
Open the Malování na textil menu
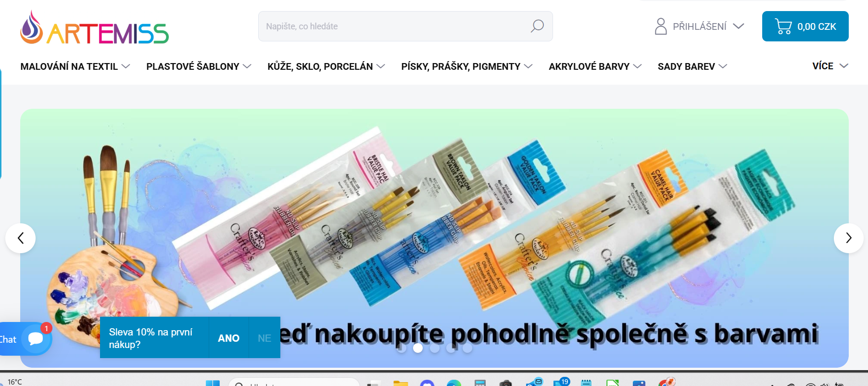click(75, 66)
